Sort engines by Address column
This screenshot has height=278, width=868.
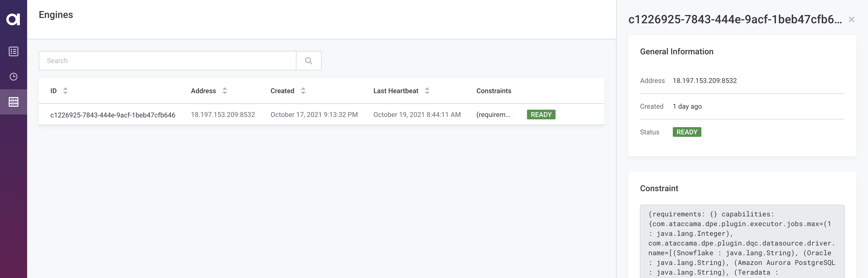pos(224,91)
